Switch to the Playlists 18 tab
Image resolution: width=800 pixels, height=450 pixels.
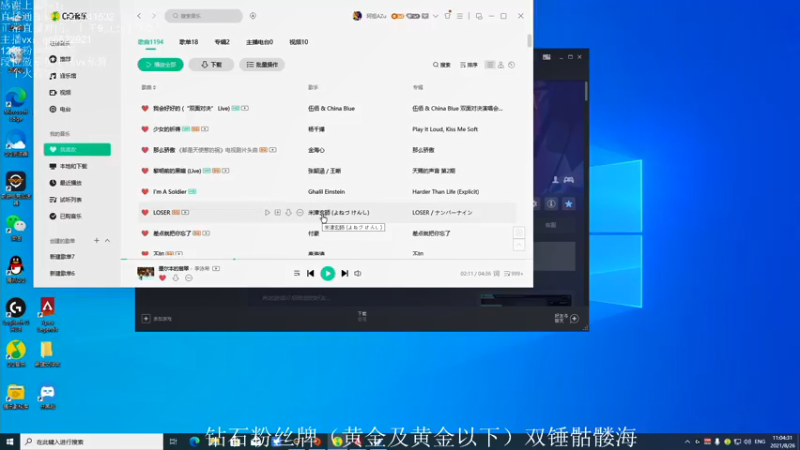click(x=188, y=42)
